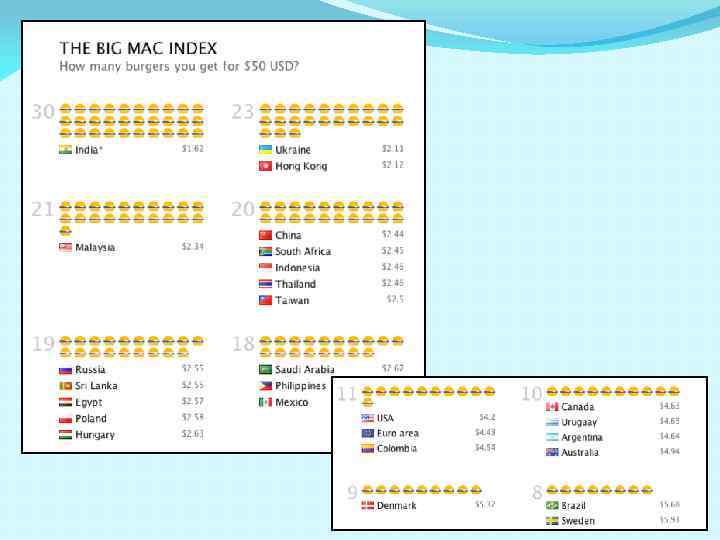720x540 pixels.
Task: Click the South Africa flag icon
Action: 265,251
